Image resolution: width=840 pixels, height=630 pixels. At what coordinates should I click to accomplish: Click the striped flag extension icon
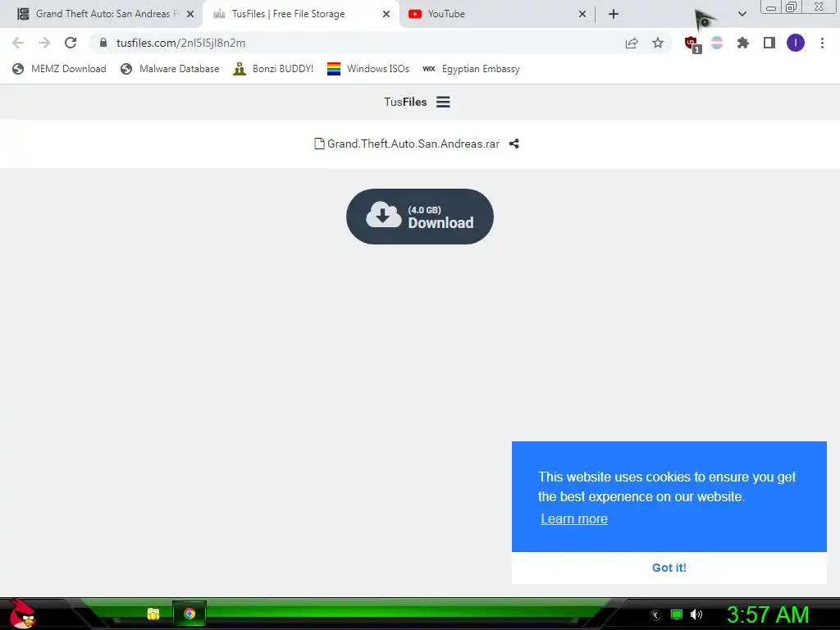click(717, 43)
